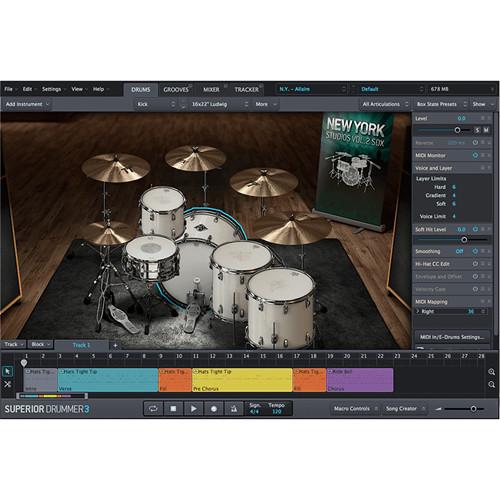This screenshot has width=500, height=500.
Task: Open the menu icon on the Right mapping row
Action: (x=482, y=311)
